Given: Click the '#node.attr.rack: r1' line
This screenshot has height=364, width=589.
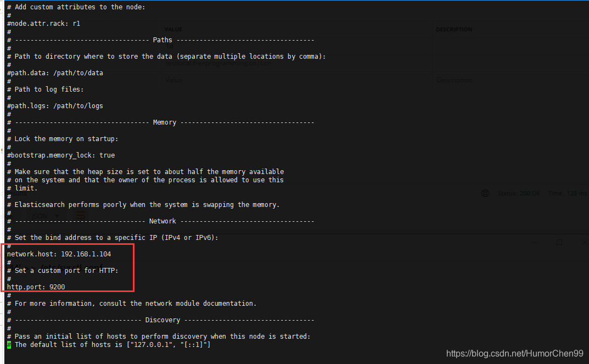Looking at the screenshot, I should [x=43, y=23].
